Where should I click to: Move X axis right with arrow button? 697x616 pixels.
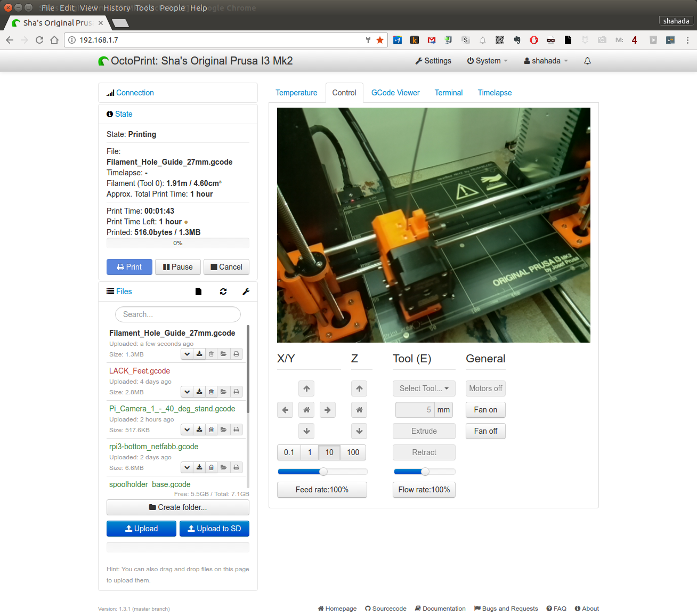tap(328, 410)
